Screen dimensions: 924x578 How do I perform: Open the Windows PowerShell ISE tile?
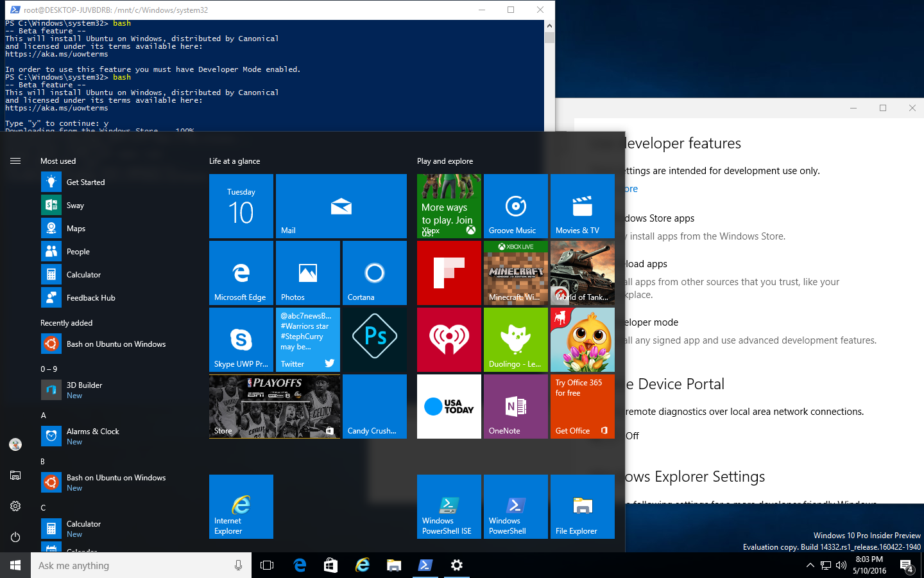pos(449,507)
